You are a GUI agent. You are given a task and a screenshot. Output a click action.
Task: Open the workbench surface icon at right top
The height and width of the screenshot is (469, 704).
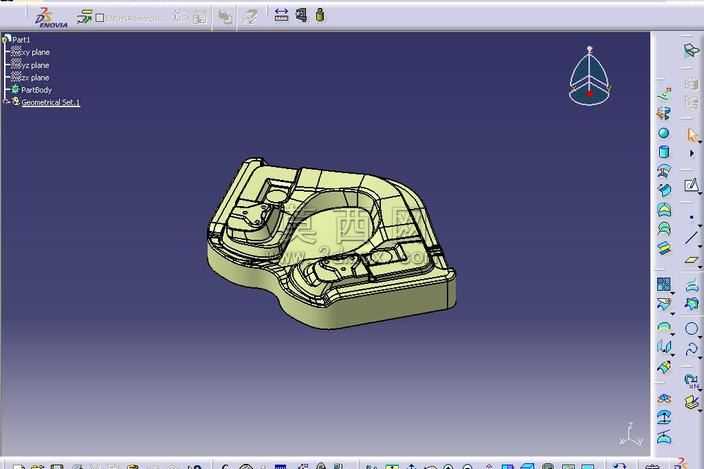(691, 49)
